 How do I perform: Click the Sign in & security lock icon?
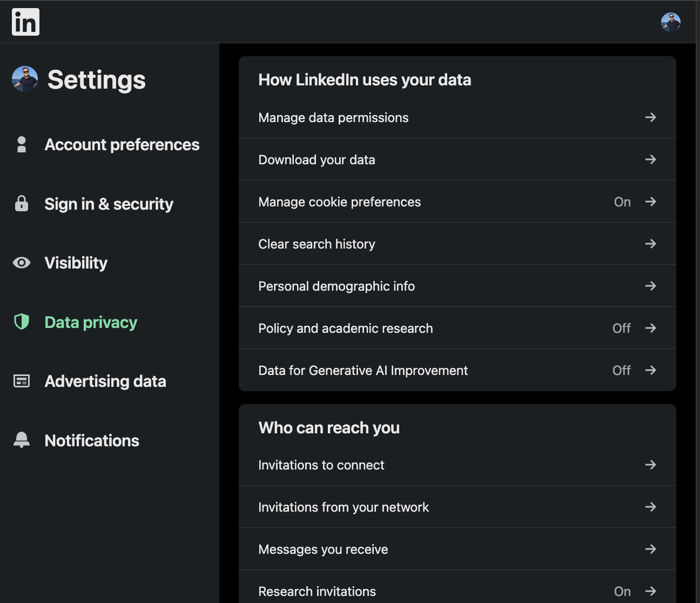[22, 204]
